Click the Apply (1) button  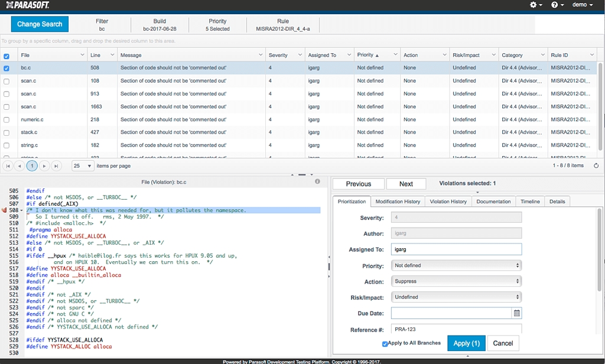[467, 343]
